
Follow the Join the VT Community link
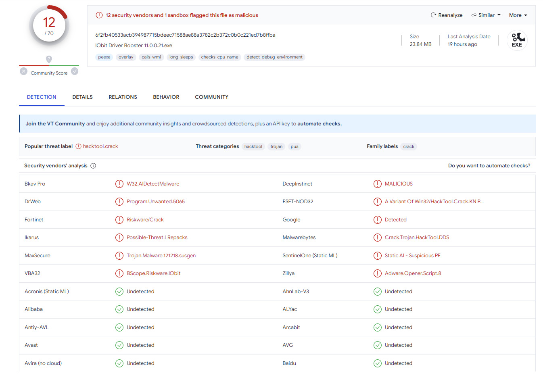pyautogui.click(x=55, y=124)
